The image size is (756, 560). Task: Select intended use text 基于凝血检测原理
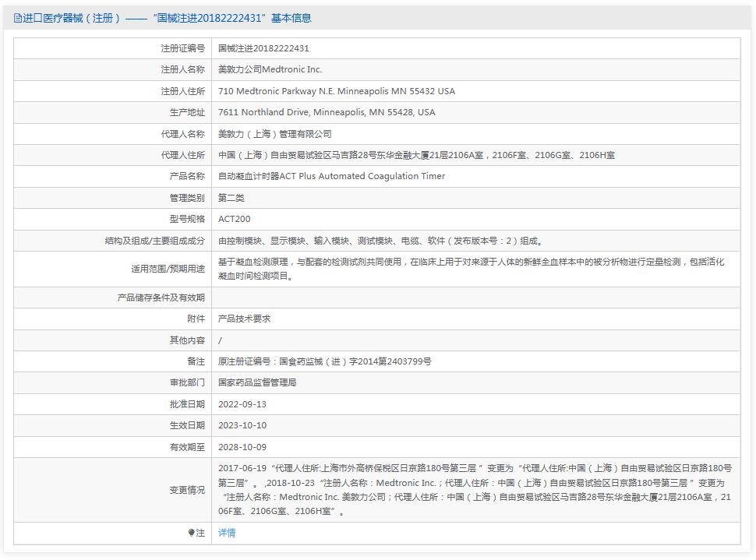coord(471,269)
